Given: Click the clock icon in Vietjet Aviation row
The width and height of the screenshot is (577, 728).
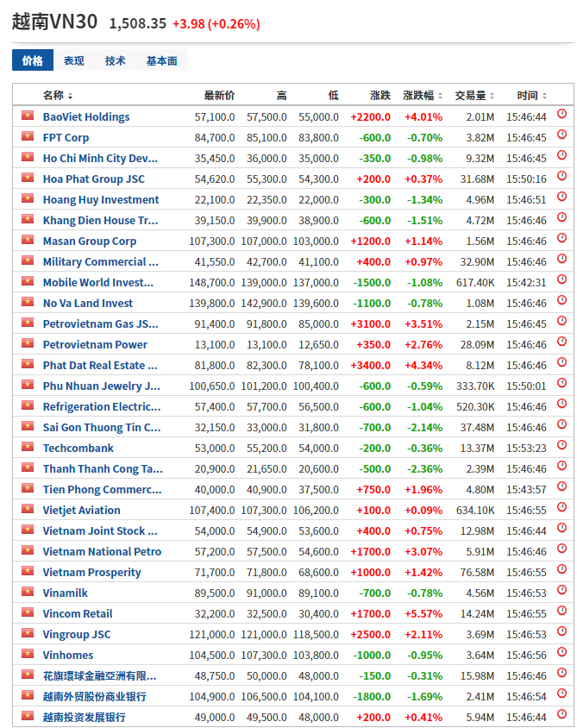Looking at the screenshot, I should point(561,507).
